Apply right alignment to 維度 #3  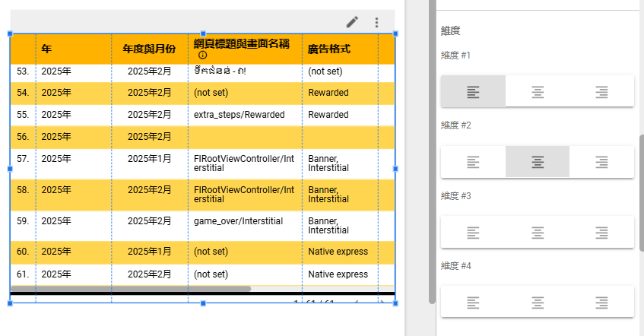(x=601, y=233)
